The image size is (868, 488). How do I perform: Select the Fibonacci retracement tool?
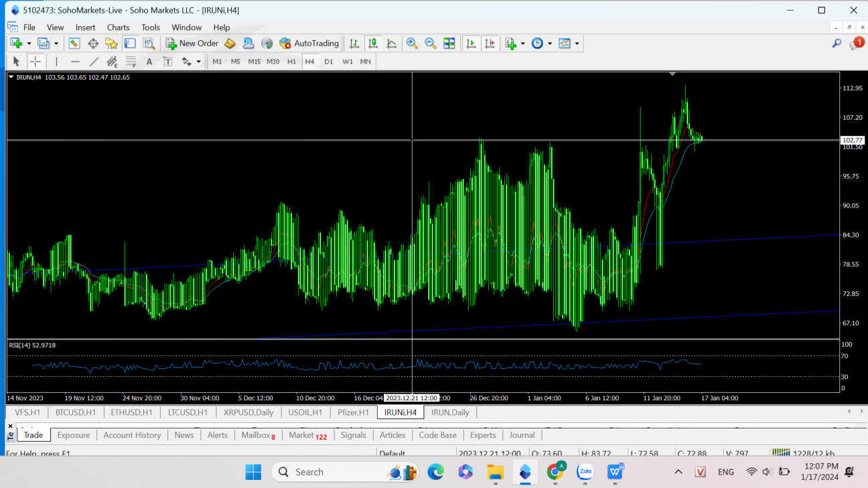(131, 62)
